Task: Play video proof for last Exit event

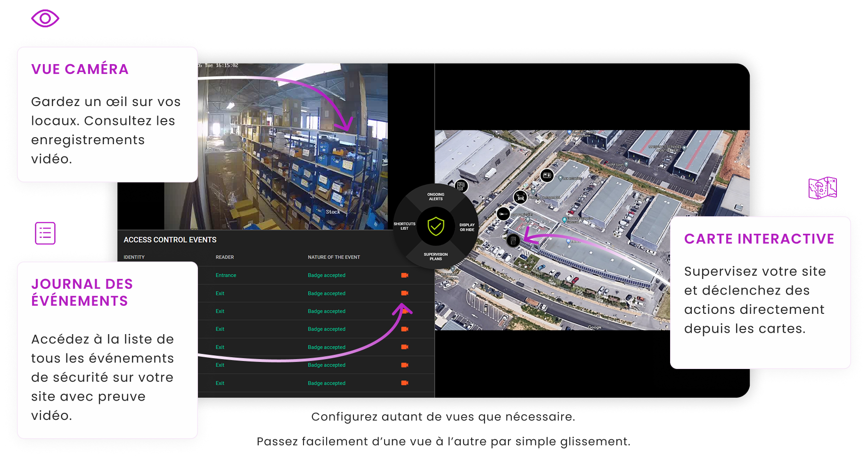Action: (404, 383)
